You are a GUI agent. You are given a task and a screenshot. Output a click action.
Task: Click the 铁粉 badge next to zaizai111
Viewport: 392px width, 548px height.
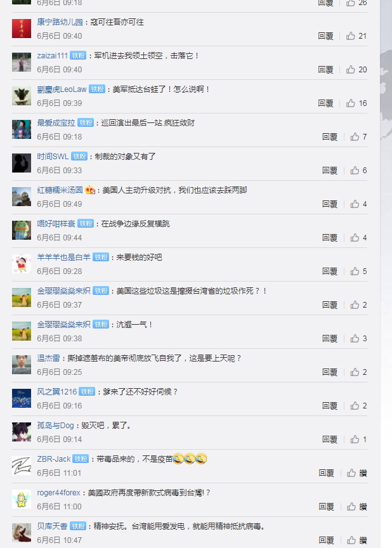[78, 56]
